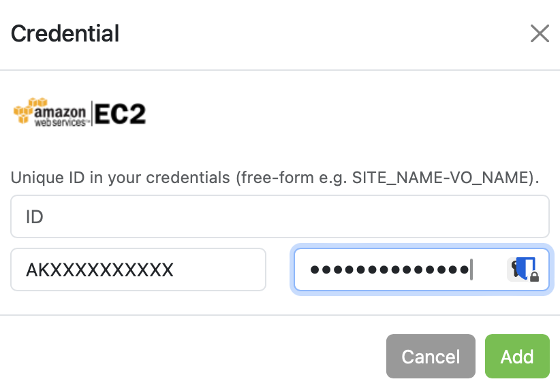Select the AKXXXXXXXXXX access key field
560x392 pixels.
[x=138, y=269]
